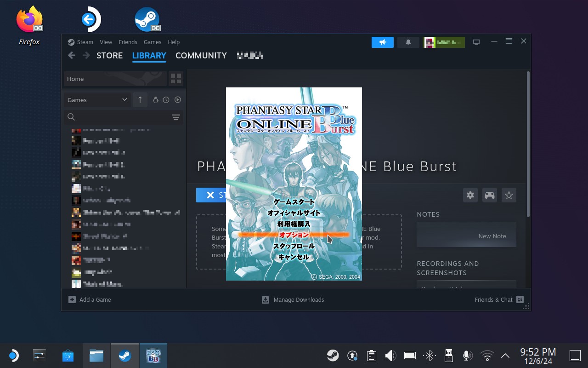Expand the system tray hidden icons arrow
This screenshot has width=588, height=368.
(505, 356)
